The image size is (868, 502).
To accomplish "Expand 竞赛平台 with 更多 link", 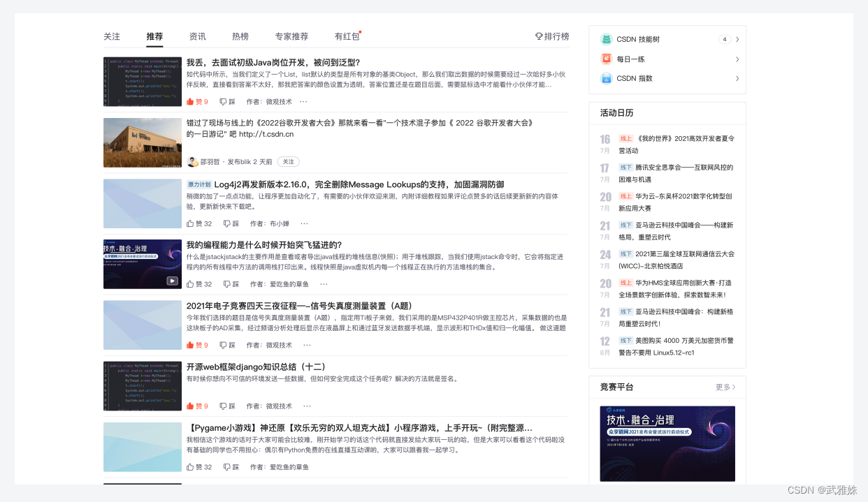I will pos(725,387).
